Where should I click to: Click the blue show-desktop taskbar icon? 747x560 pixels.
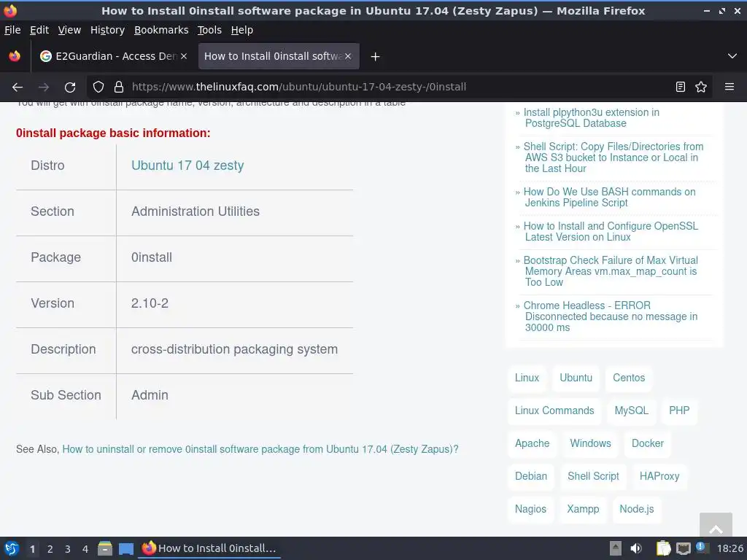(x=125, y=548)
